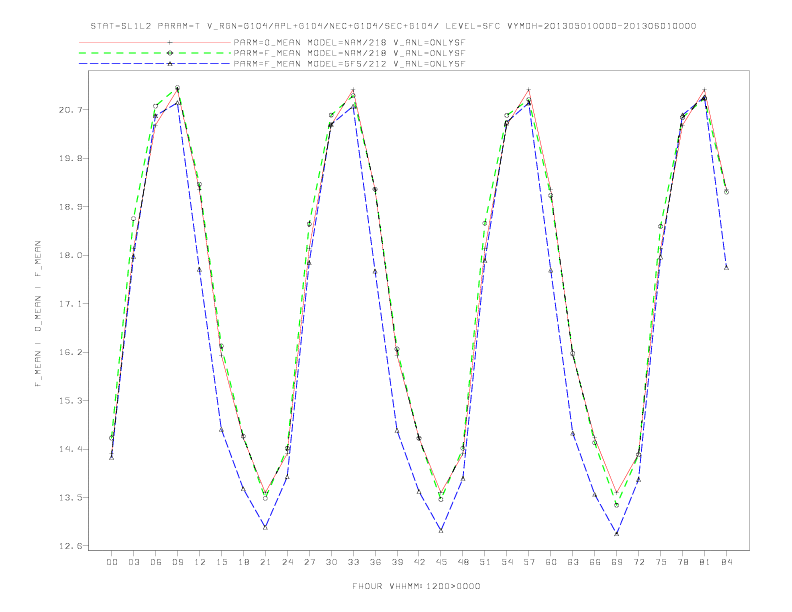792x612 pixels.
Task: Click the red solid legend line sample
Action: (155, 42)
